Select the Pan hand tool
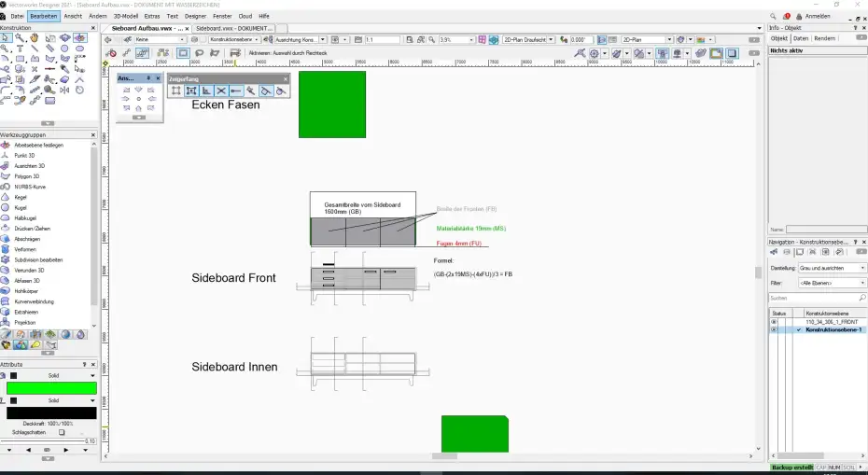Viewport: 868px width, 475px height. click(35, 37)
